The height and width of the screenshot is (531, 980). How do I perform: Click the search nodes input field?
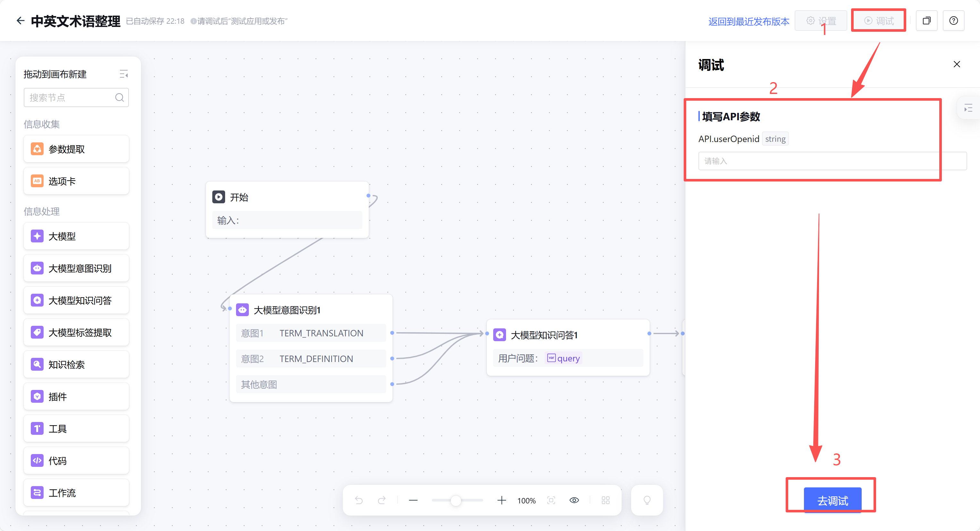(x=70, y=98)
